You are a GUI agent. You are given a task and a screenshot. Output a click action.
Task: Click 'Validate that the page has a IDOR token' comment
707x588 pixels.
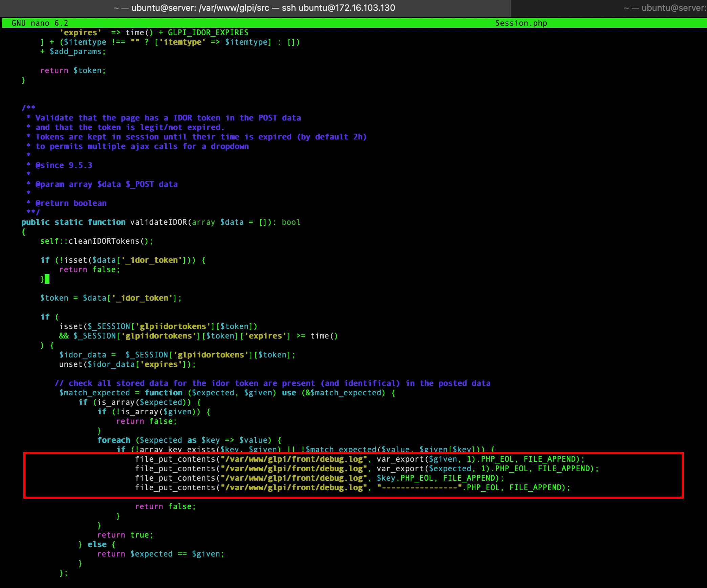point(168,118)
